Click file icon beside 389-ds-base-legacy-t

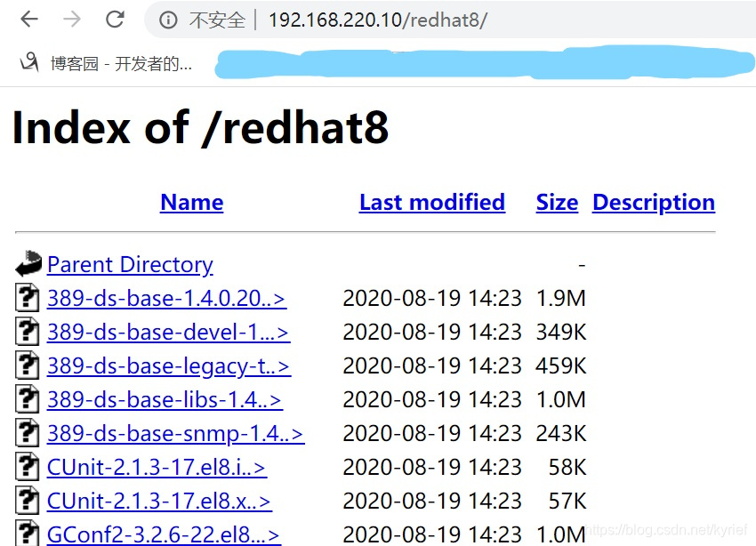pos(27,365)
